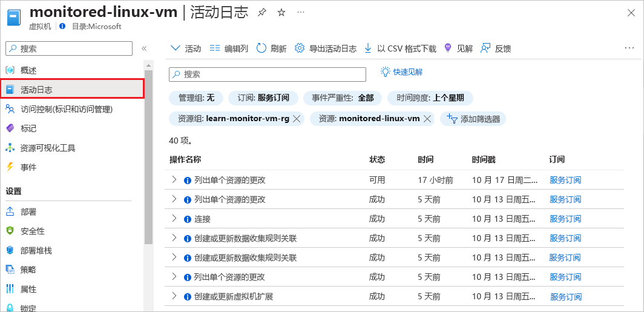Screen dimensions: 644x312
Task: Click the 可用 status cell
Action: click(x=377, y=180)
